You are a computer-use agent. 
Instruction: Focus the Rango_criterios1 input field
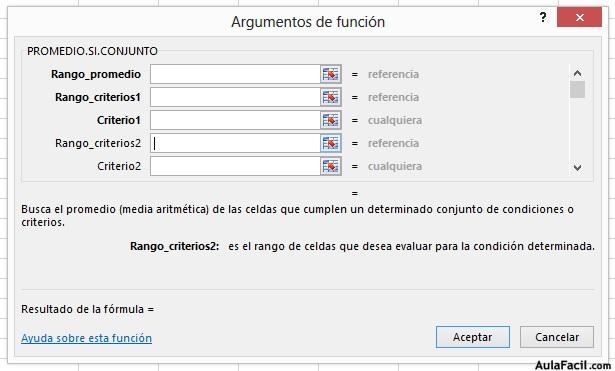[235, 97]
